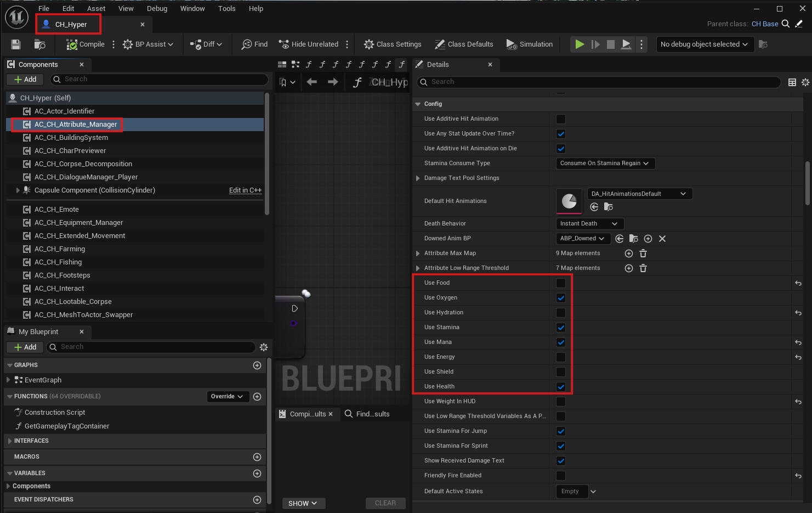Start Simulation mode
The image size is (812, 513).
point(530,44)
